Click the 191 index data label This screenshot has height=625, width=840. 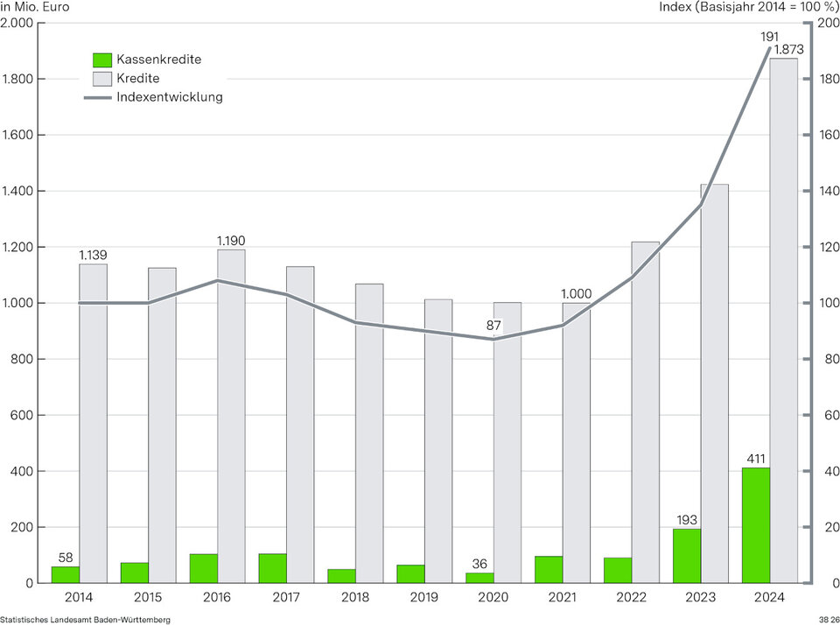(768, 37)
